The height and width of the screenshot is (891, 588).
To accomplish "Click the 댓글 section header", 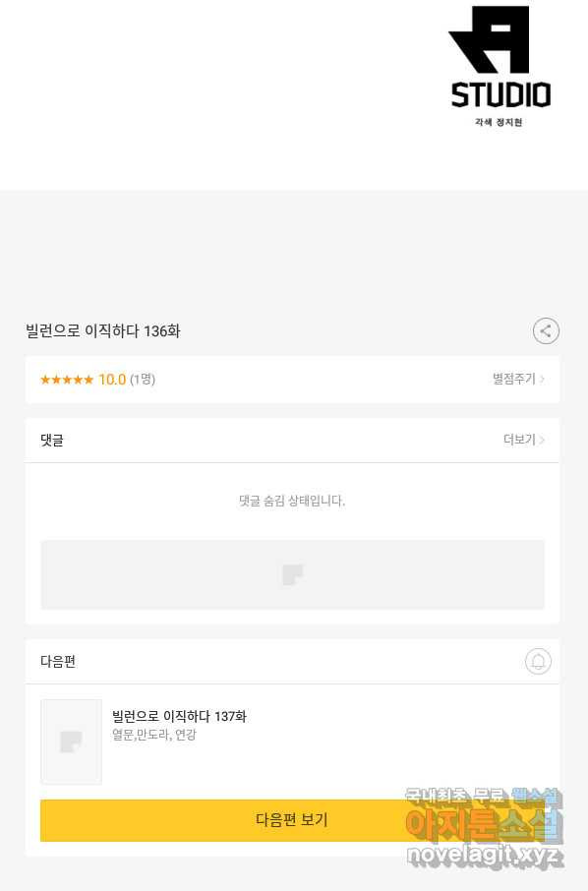I will 52,440.
